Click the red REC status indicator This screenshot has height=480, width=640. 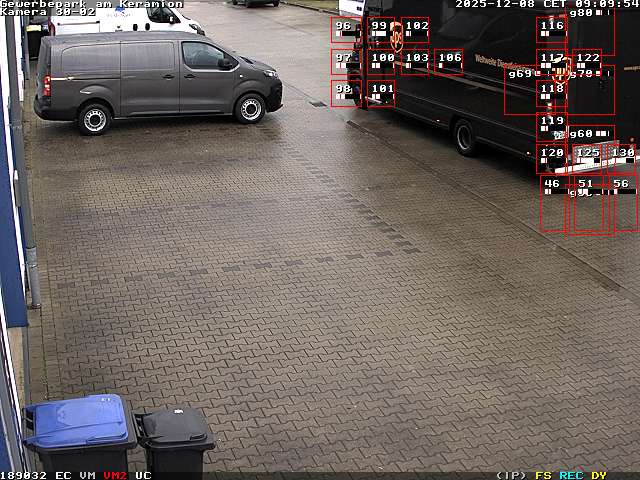[x=571, y=475]
